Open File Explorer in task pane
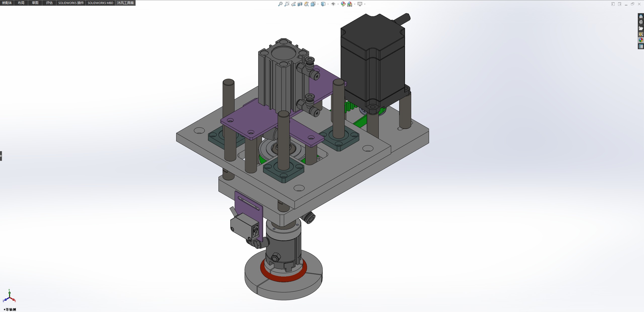Screen dimensions: 644x312 (641, 28)
